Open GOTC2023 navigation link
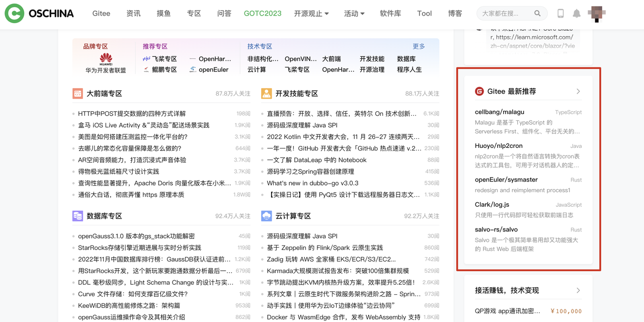 coord(263,14)
